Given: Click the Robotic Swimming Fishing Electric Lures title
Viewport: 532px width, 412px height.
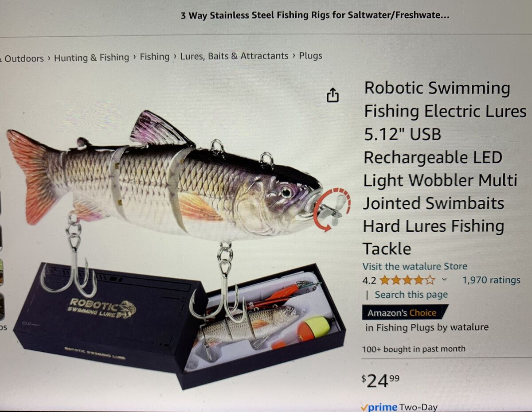Looking at the screenshot, I should coord(445,168).
